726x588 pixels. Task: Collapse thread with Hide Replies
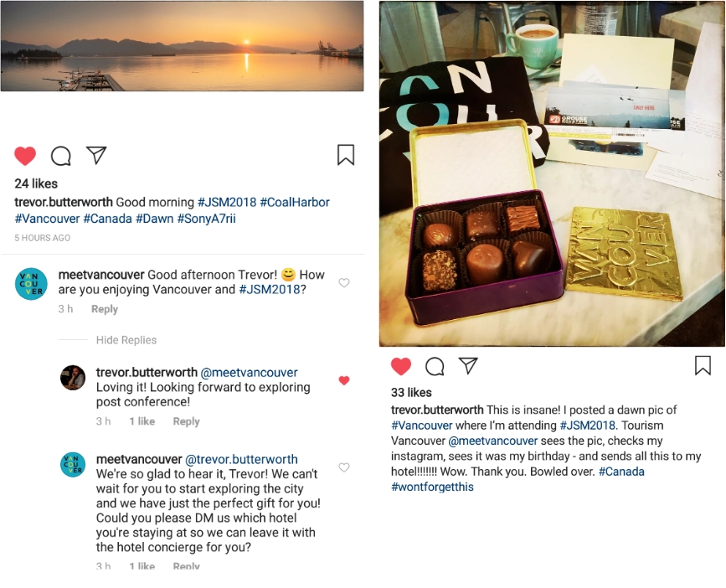tap(126, 340)
